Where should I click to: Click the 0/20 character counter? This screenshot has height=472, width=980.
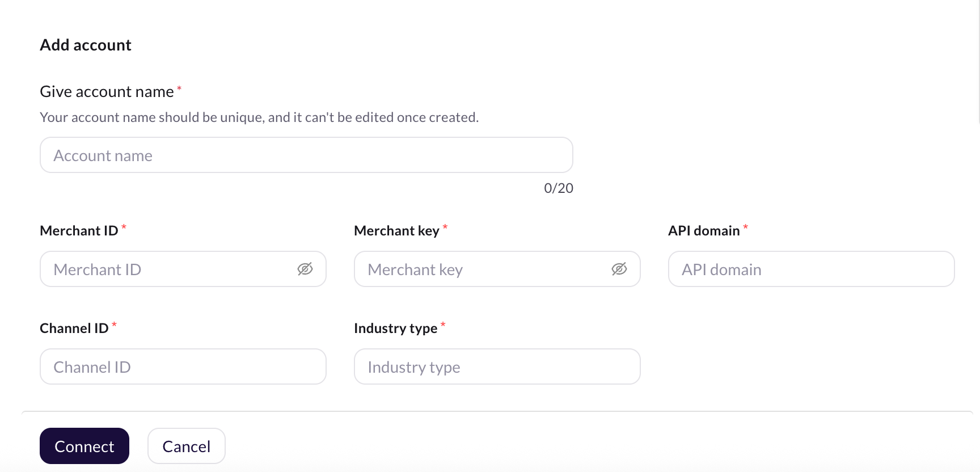(x=559, y=188)
